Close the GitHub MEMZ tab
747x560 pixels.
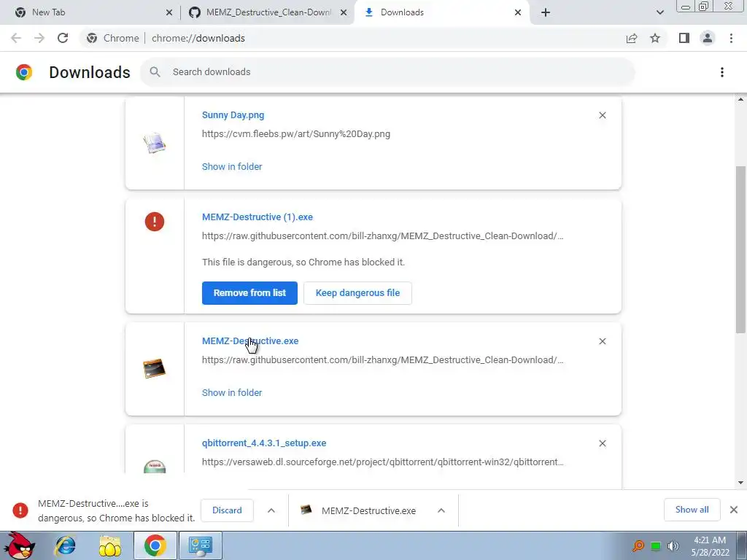coord(344,12)
